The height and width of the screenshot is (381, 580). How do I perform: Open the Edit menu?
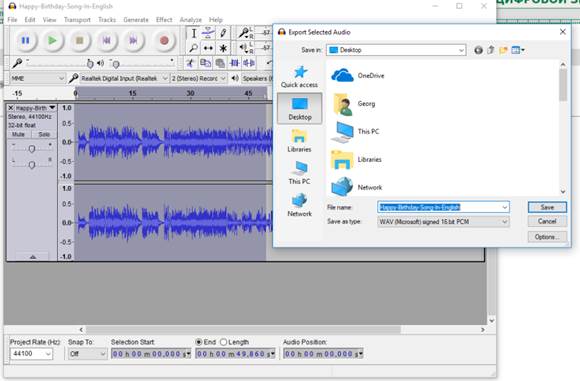(30, 20)
